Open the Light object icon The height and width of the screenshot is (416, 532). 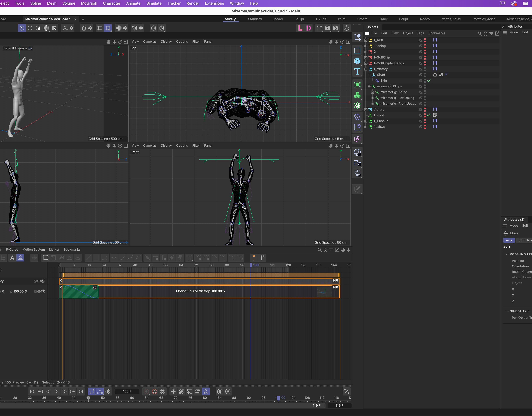click(357, 173)
